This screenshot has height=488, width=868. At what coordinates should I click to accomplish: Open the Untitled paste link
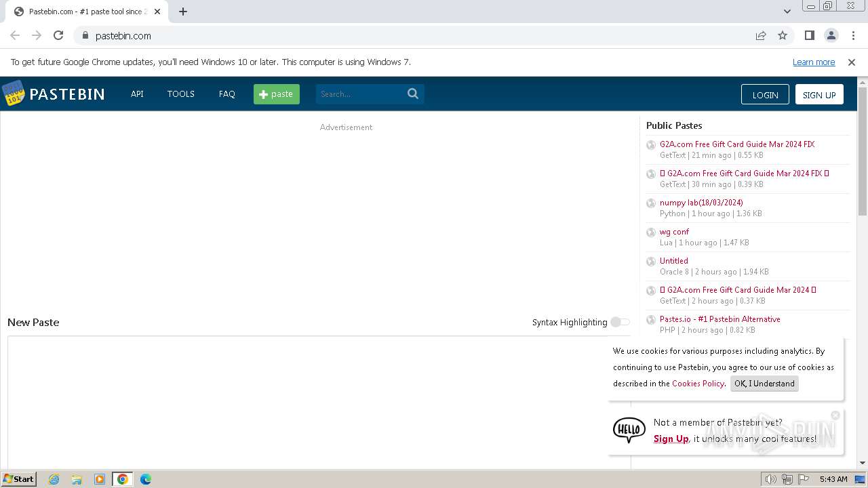coord(674,261)
